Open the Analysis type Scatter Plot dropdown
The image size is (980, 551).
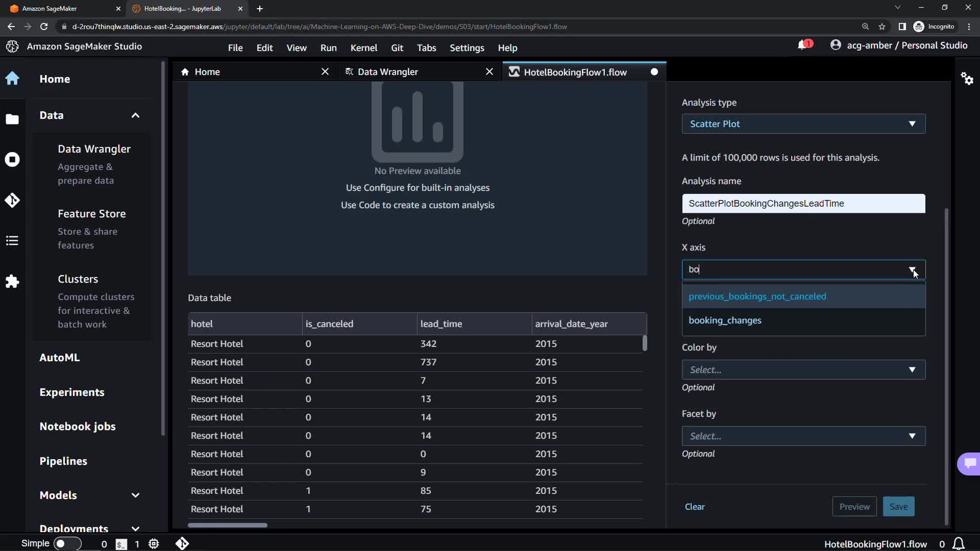(803, 124)
